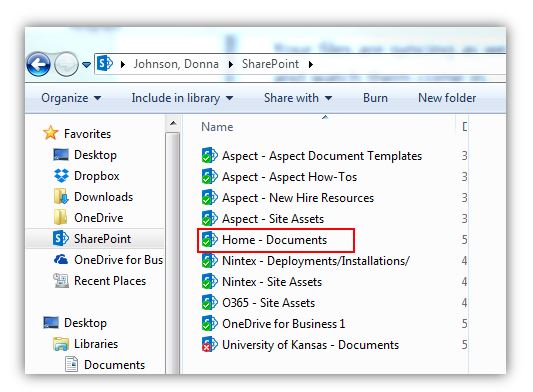
Task: Click icon of Home - Documents
Action: [209, 239]
